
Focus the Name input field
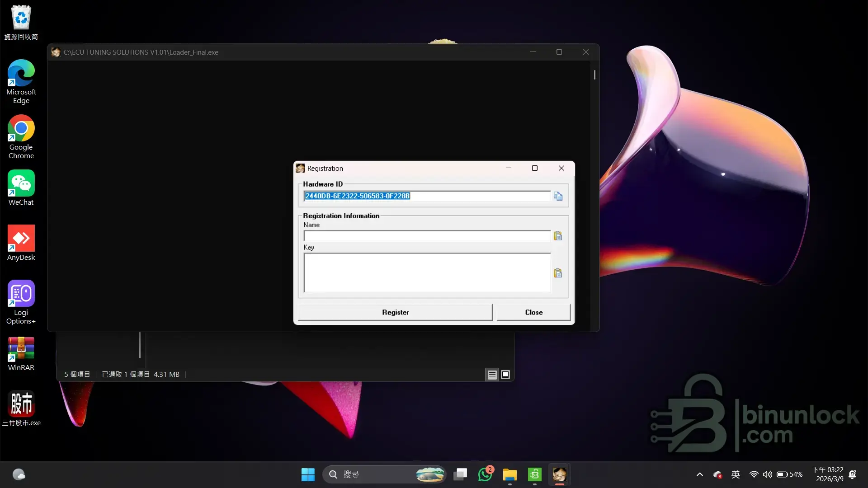point(427,236)
